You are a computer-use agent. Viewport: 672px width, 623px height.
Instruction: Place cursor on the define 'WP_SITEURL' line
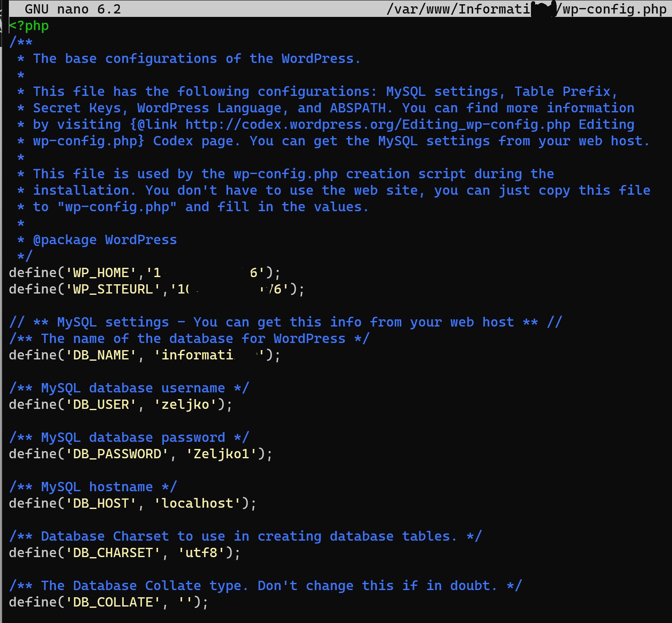tap(157, 289)
